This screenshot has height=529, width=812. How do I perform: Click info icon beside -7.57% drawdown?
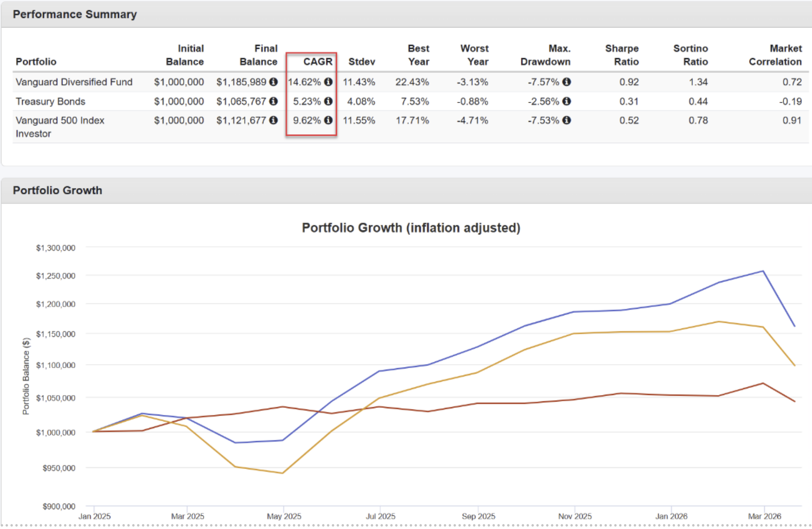tap(567, 82)
